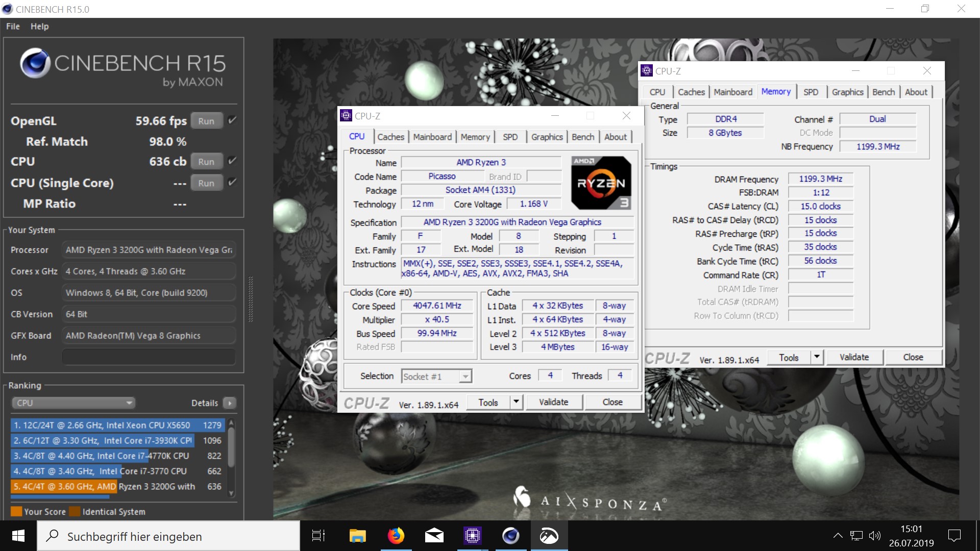Switch to Caches tab in front CPU-Z

tap(390, 137)
